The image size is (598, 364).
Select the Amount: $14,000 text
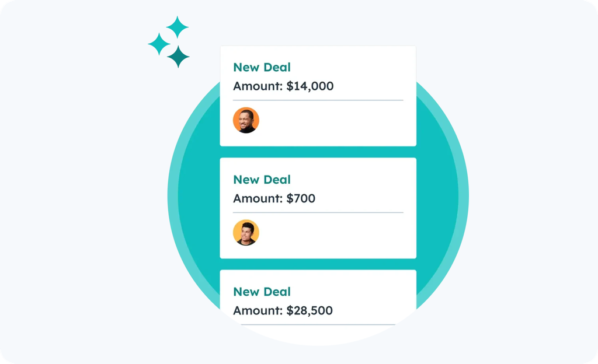coord(283,86)
